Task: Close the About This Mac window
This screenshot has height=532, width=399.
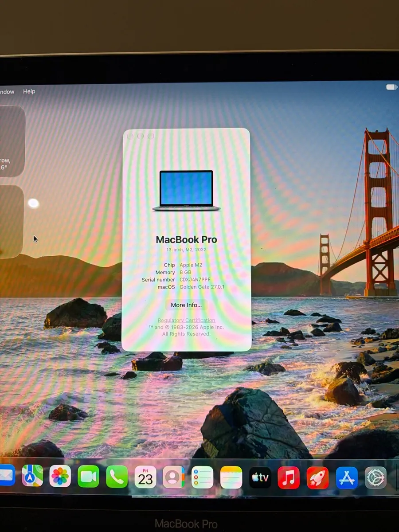Action: 130,136
